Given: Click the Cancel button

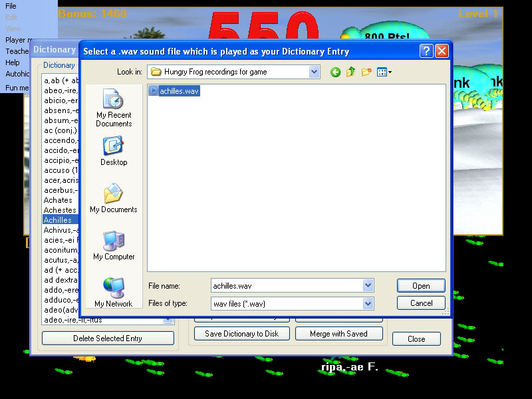Looking at the screenshot, I should coord(421,303).
